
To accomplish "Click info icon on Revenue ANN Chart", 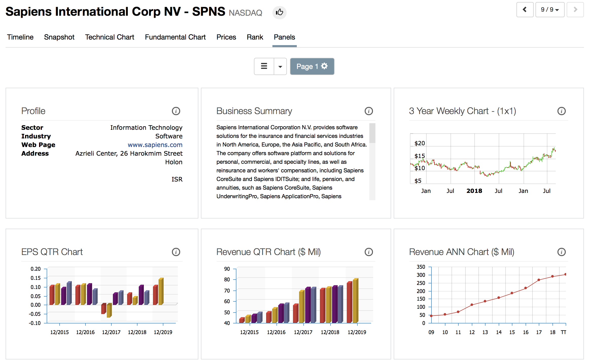I will click(x=561, y=252).
